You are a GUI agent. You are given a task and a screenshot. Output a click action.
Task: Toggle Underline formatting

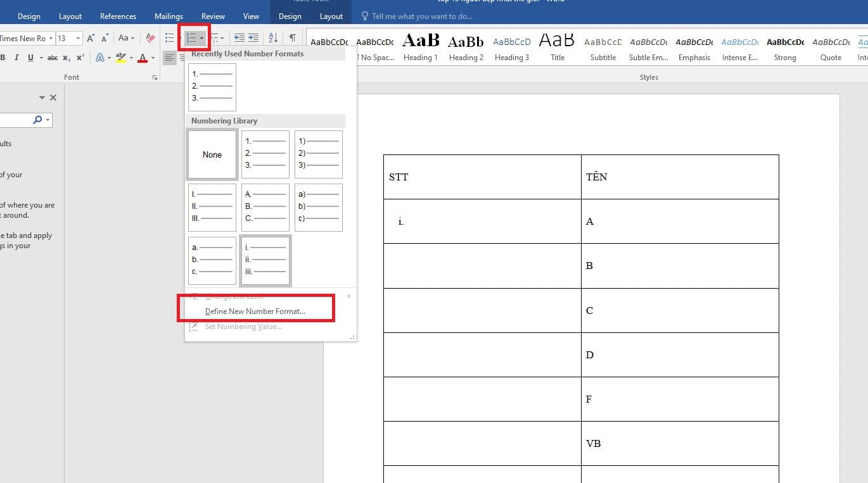coord(30,58)
